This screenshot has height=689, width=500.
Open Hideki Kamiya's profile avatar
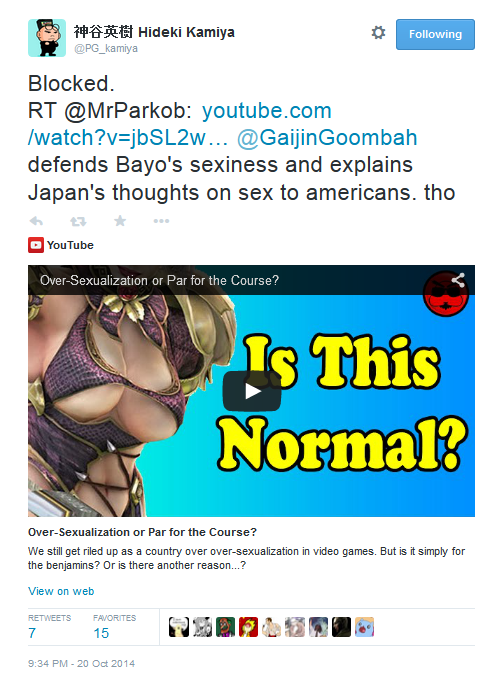click(x=47, y=38)
